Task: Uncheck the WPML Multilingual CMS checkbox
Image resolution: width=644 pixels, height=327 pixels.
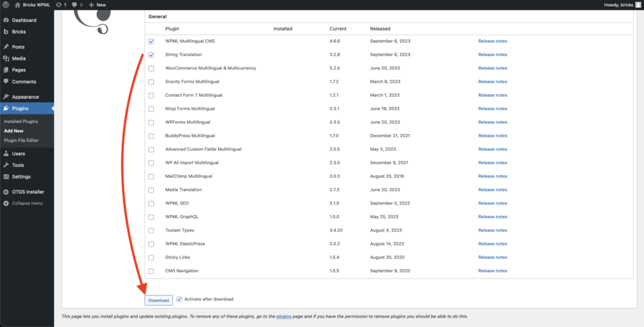Action: click(151, 42)
